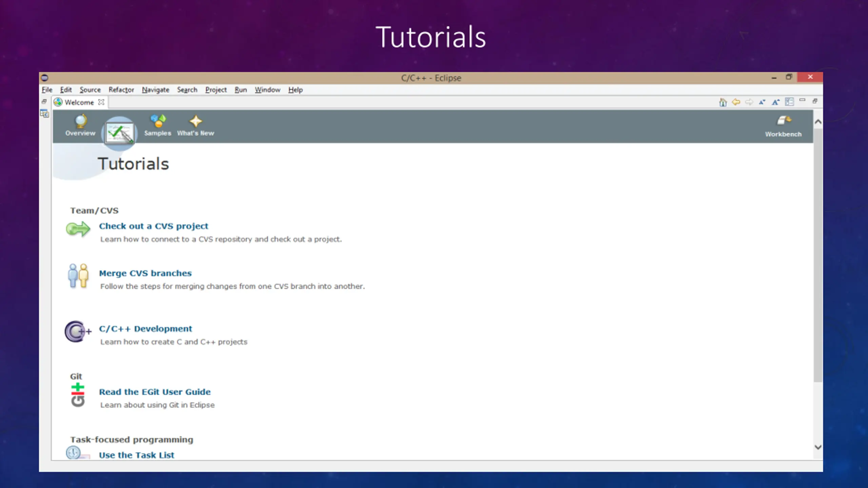Open Read the EGit User Guide link
This screenshot has width=868, height=488.
pyautogui.click(x=155, y=392)
